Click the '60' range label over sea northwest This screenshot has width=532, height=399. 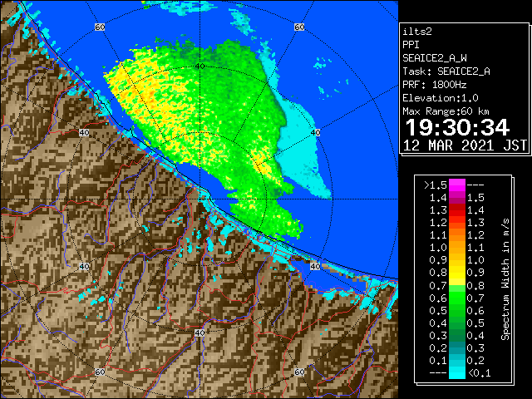point(100,27)
